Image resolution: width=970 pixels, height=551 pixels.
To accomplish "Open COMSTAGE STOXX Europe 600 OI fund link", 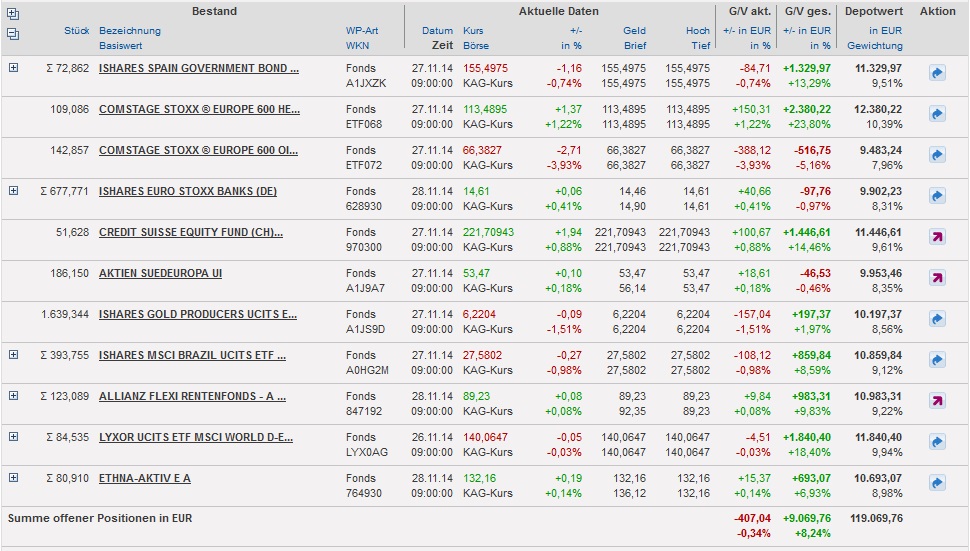I will tap(198, 150).
